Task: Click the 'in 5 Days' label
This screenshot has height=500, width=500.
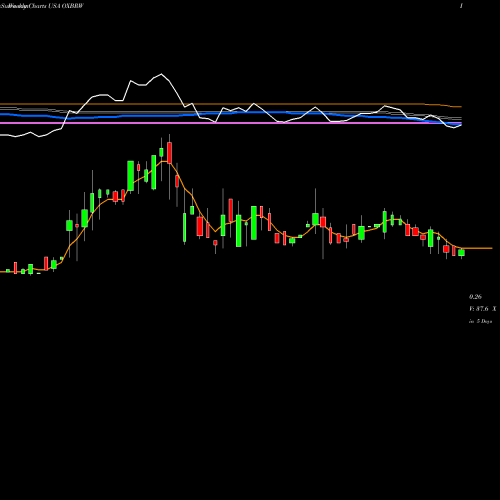Action: [480, 321]
